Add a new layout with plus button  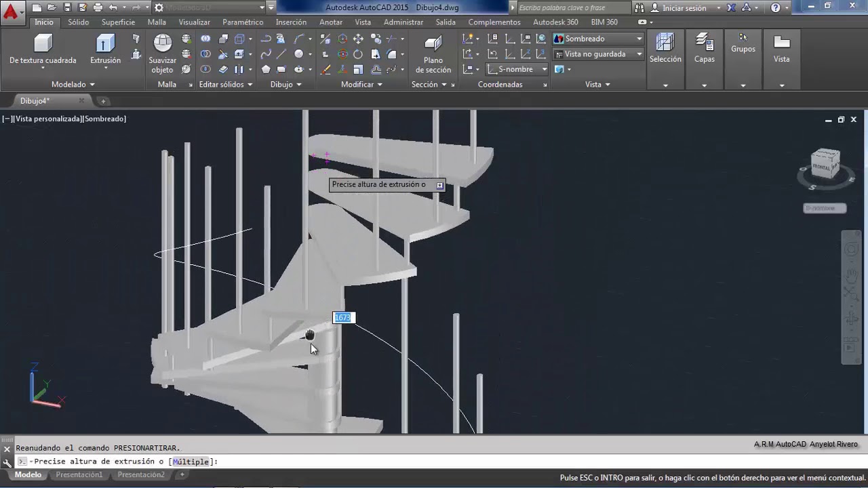click(182, 475)
